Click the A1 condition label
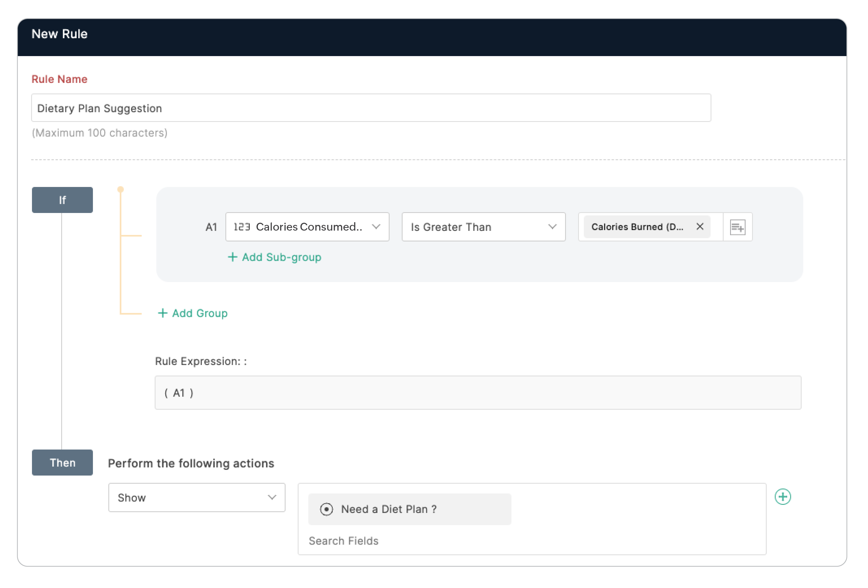Screen dimensions: 868x588 [x=211, y=227]
